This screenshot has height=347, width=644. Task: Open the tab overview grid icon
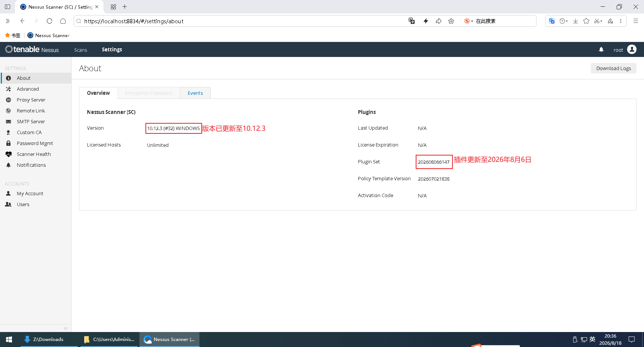pos(113,7)
